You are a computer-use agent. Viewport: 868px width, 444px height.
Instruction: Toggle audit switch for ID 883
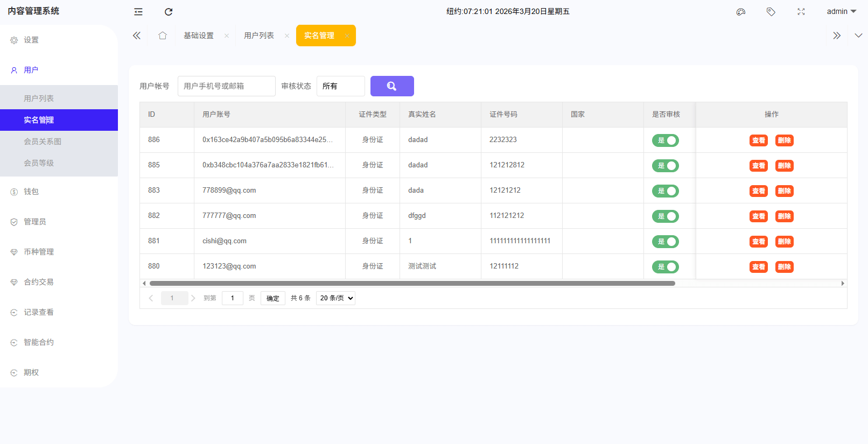pyautogui.click(x=666, y=191)
